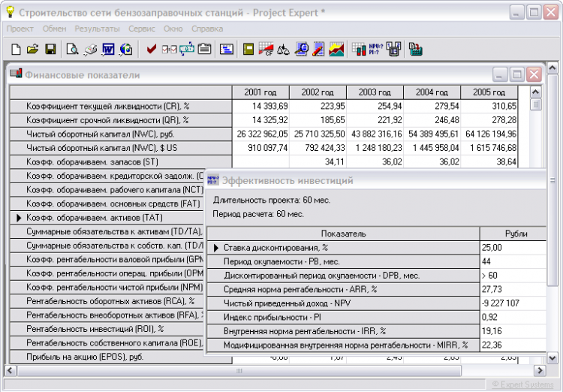Open print preview via the magnifier page icon
The height and width of the screenshot is (392, 563).
click(72, 50)
